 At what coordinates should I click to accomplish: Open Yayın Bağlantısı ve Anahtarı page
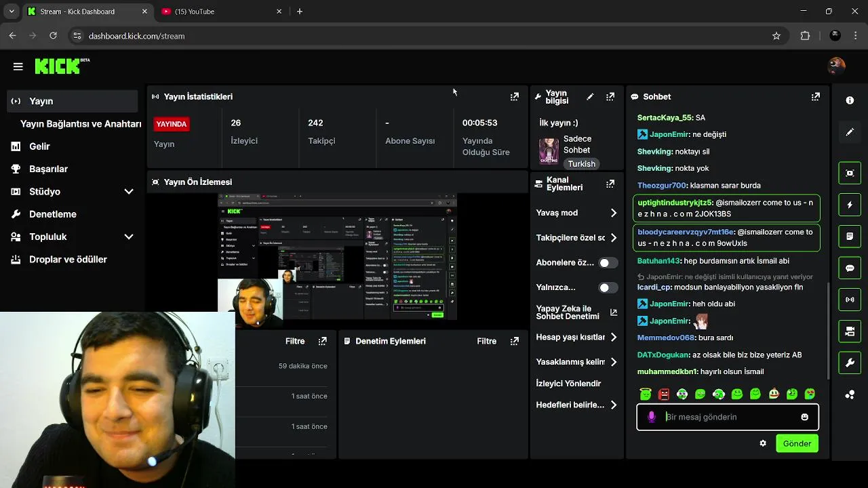click(81, 124)
